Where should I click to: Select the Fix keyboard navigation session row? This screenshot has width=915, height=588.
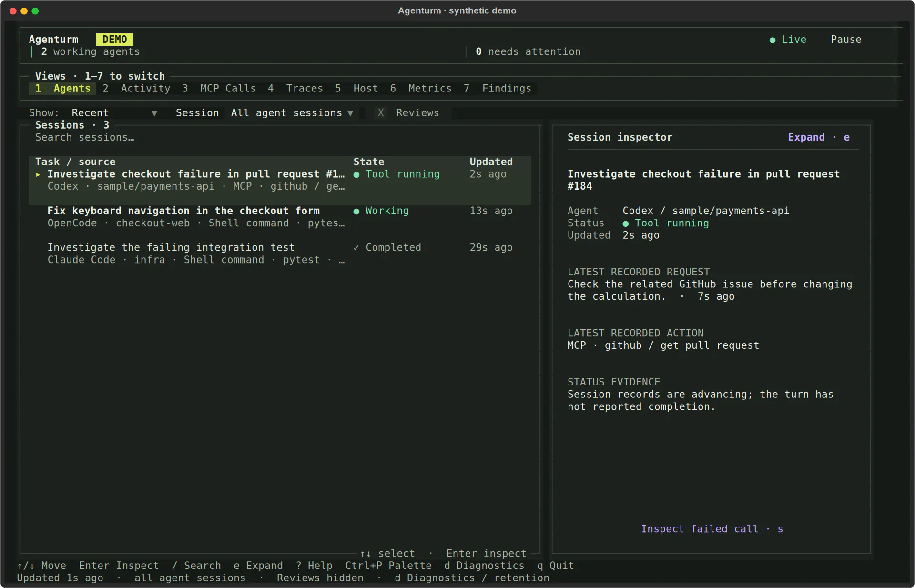pos(280,217)
